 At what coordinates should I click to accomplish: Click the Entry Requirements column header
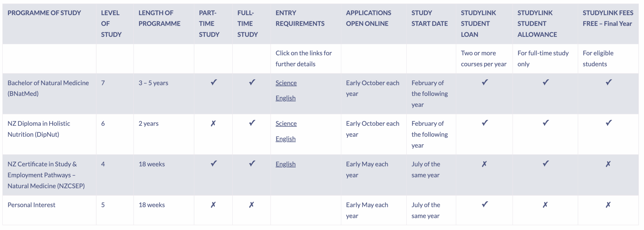pos(300,18)
